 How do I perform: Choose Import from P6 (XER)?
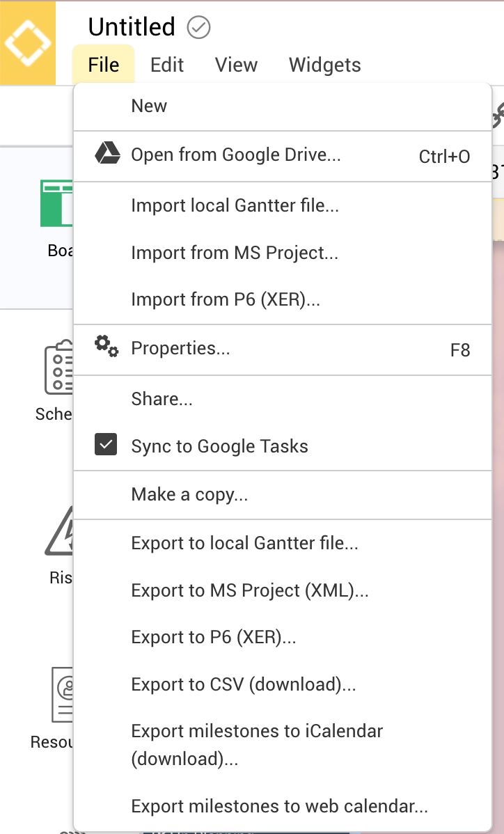283,300
